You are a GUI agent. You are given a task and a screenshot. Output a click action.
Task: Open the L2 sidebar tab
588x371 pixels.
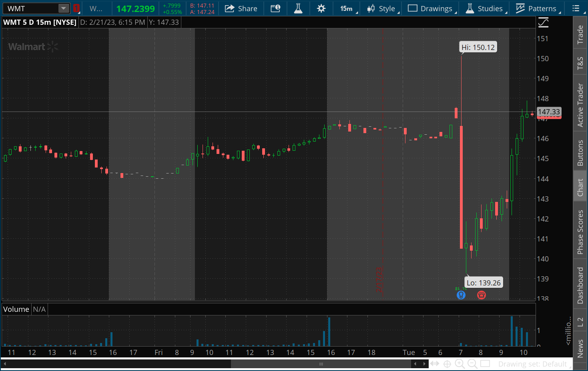point(580,322)
